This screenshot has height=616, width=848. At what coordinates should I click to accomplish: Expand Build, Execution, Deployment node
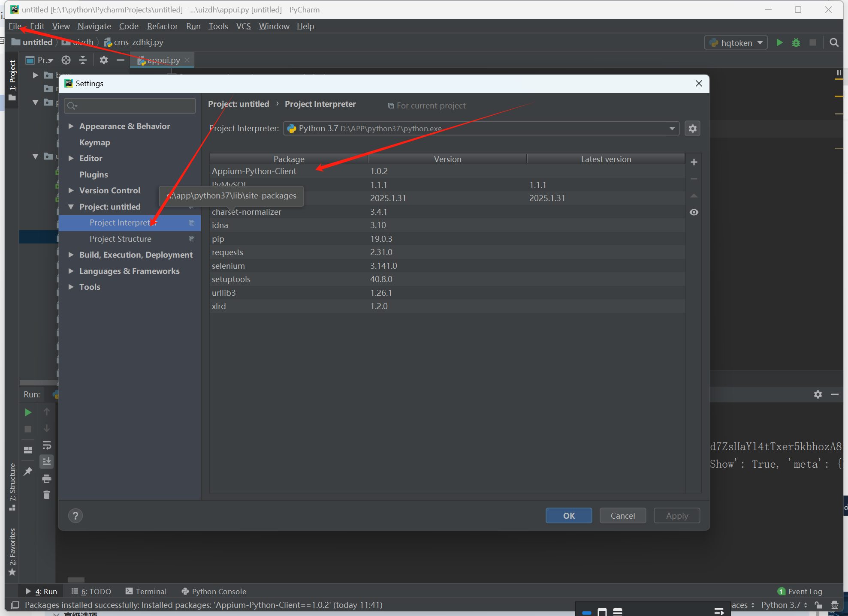point(71,255)
